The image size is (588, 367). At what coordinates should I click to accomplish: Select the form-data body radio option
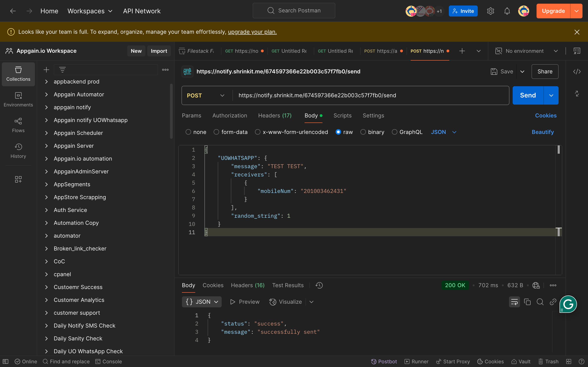pyautogui.click(x=216, y=132)
